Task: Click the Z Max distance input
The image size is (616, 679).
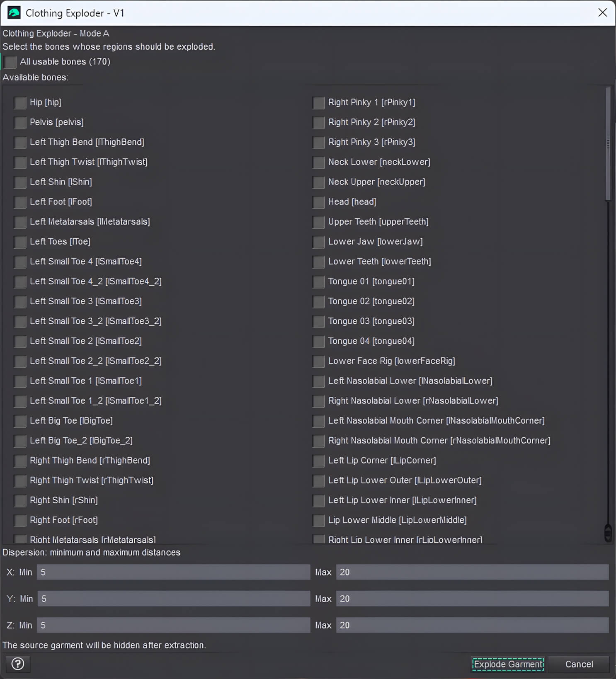Action: [472, 625]
